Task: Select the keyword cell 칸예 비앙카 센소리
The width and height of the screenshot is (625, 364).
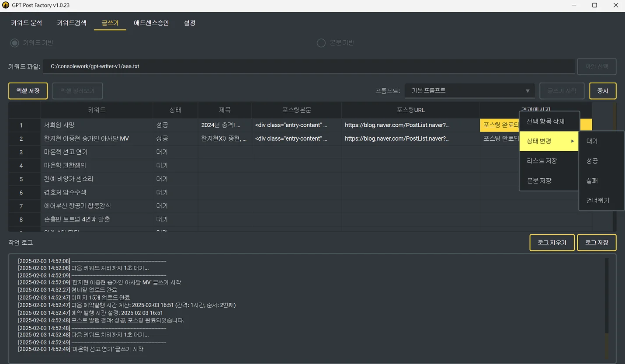Action: tap(97, 179)
